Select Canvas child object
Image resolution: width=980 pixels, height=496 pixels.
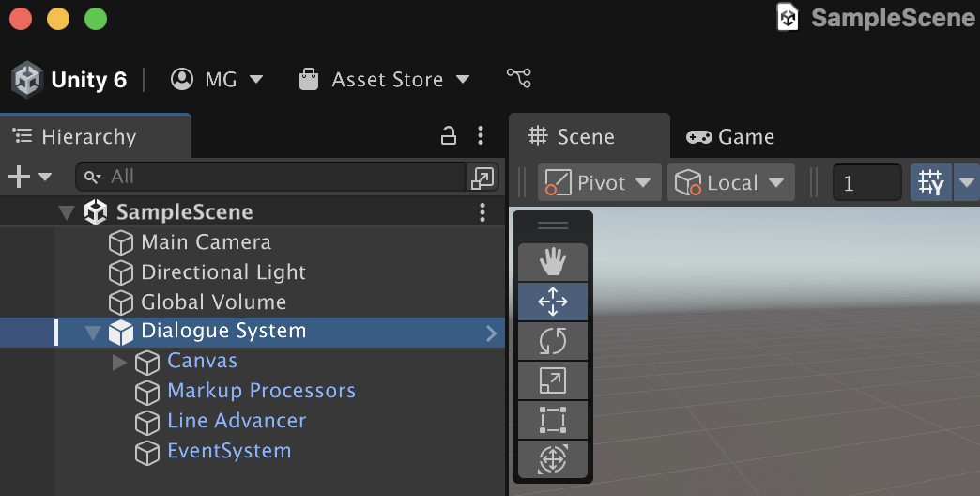tap(202, 361)
